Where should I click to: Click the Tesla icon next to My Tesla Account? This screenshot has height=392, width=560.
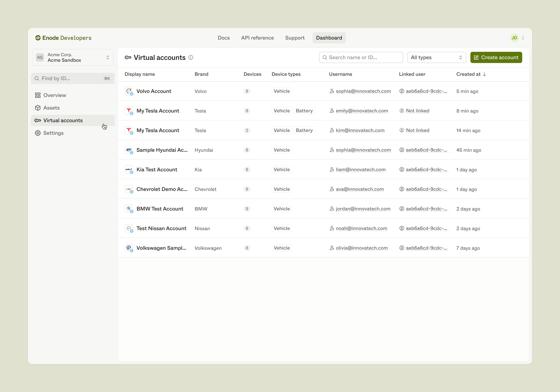129,111
